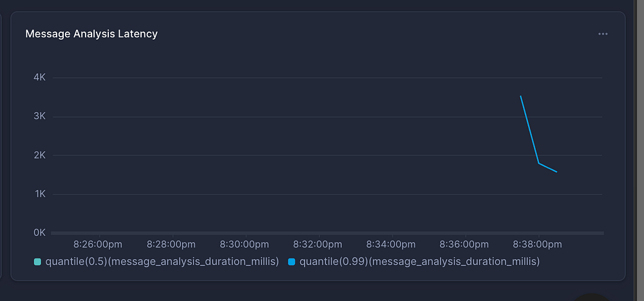Screen dimensions: 644x301
Task: Click the 2K y-axis label
Action: [x=39, y=155]
